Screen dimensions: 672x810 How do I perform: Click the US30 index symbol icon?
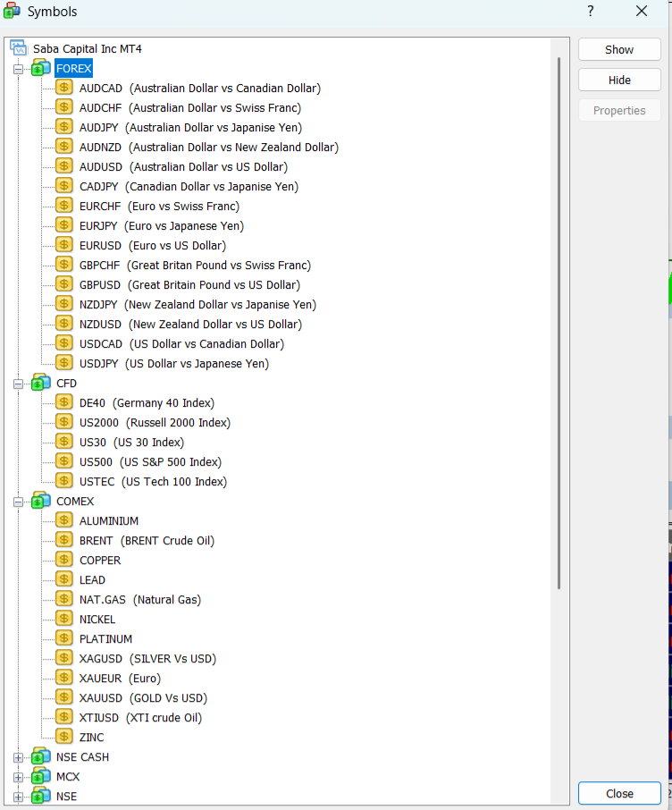tap(64, 442)
